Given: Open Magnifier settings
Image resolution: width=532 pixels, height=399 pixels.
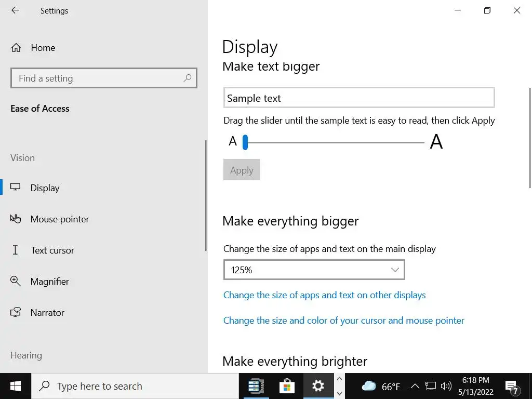Looking at the screenshot, I should point(49,282).
